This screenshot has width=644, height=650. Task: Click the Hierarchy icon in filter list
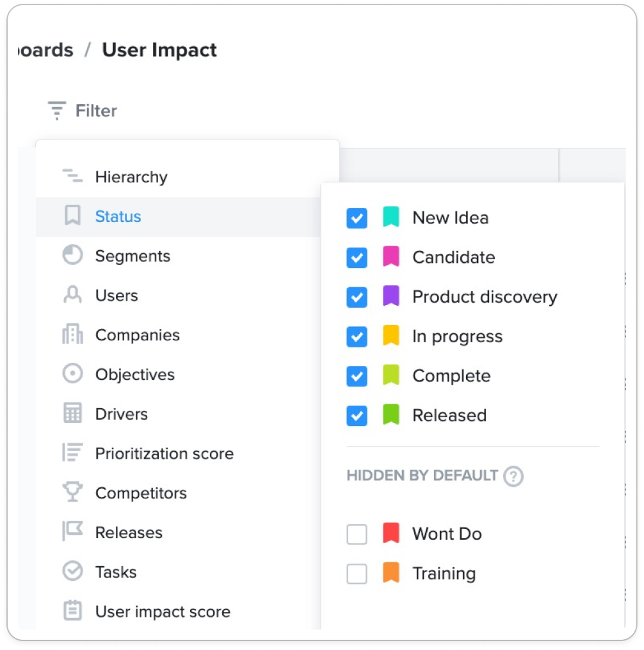(72, 176)
